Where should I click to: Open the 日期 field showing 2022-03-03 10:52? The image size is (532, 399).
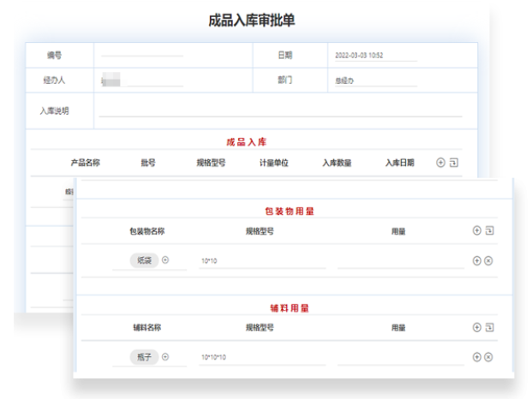(374, 56)
